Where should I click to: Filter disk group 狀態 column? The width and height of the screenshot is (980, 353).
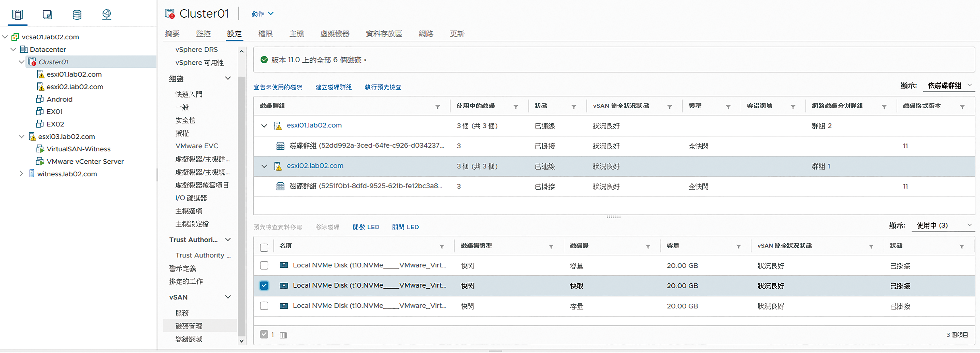pos(574,107)
